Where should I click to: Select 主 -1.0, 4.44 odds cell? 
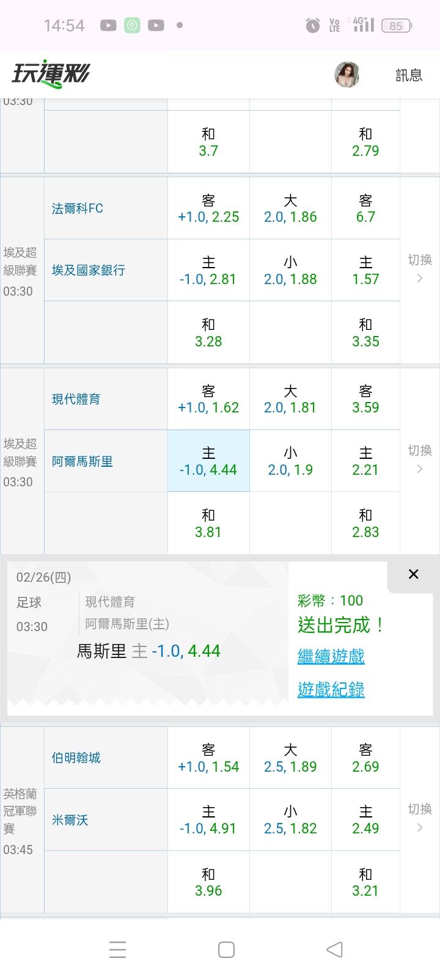(208, 461)
